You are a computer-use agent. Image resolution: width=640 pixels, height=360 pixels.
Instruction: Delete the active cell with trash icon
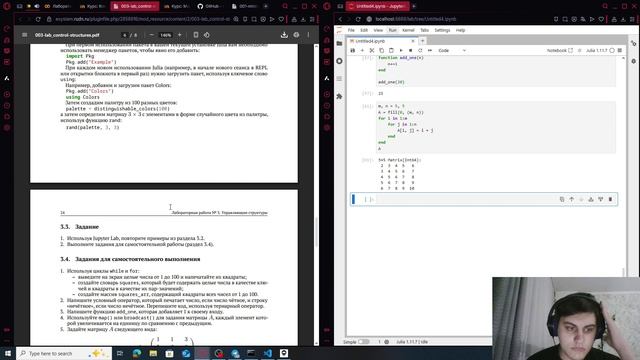click(611, 199)
